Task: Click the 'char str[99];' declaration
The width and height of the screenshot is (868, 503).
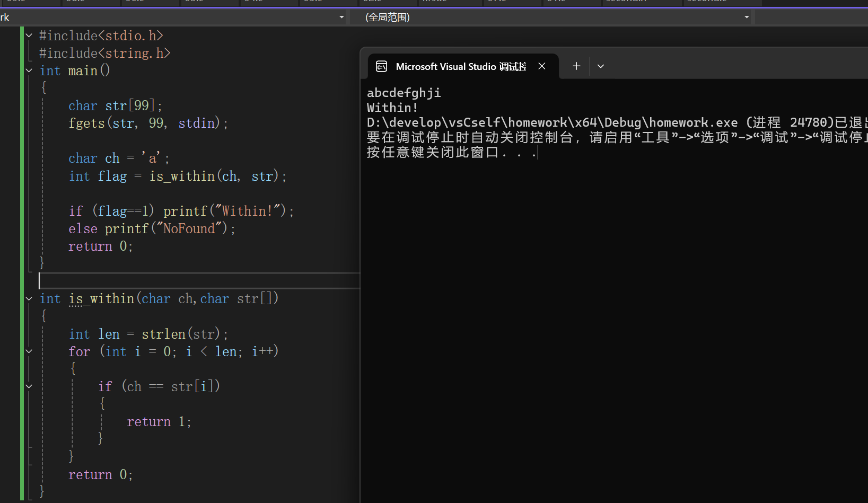Action: click(x=115, y=105)
